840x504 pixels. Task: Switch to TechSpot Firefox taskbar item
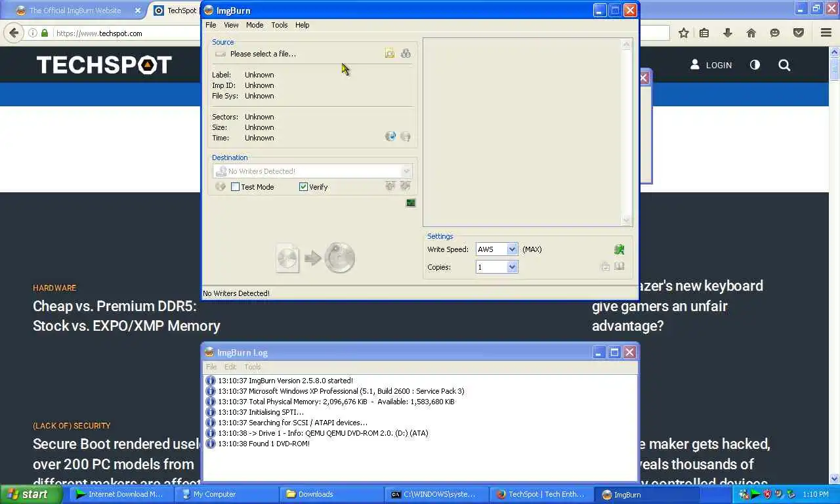point(541,494)
